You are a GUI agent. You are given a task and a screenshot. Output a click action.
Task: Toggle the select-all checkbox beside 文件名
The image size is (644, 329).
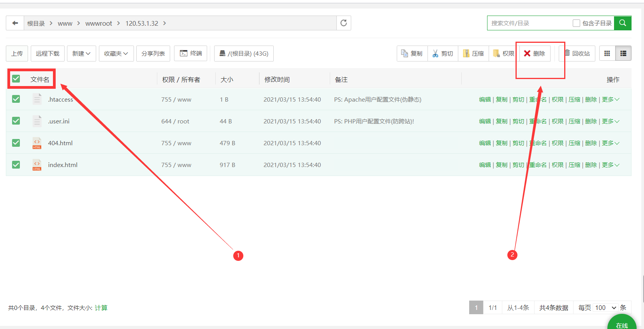[x=16, y=79]
